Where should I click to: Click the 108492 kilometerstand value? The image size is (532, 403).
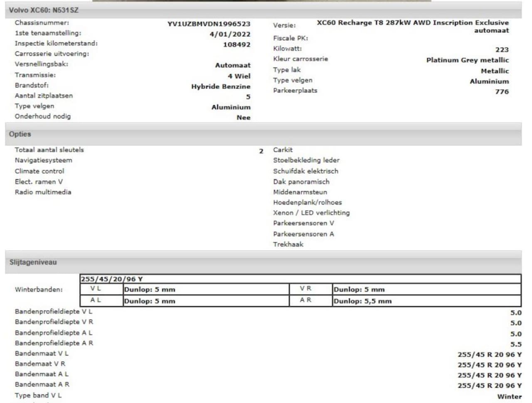point(236,44)
